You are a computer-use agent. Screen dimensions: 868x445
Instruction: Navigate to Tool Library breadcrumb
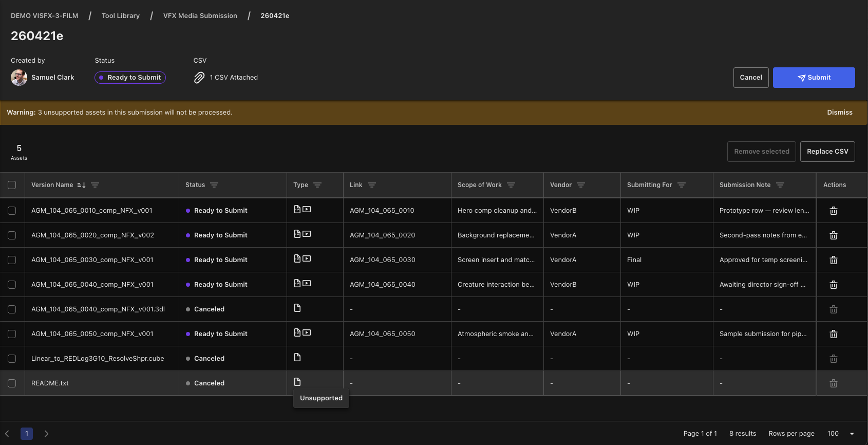point(121,16)
